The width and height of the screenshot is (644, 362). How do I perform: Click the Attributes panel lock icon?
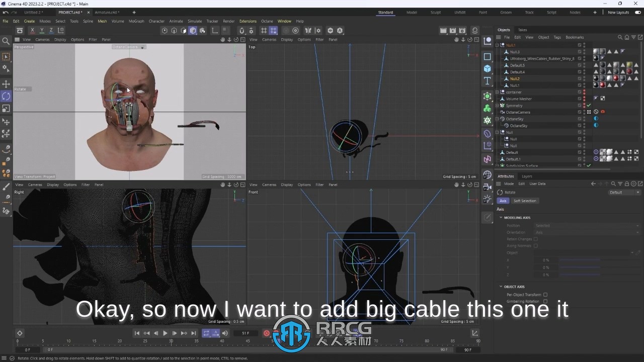click(627, 184)
